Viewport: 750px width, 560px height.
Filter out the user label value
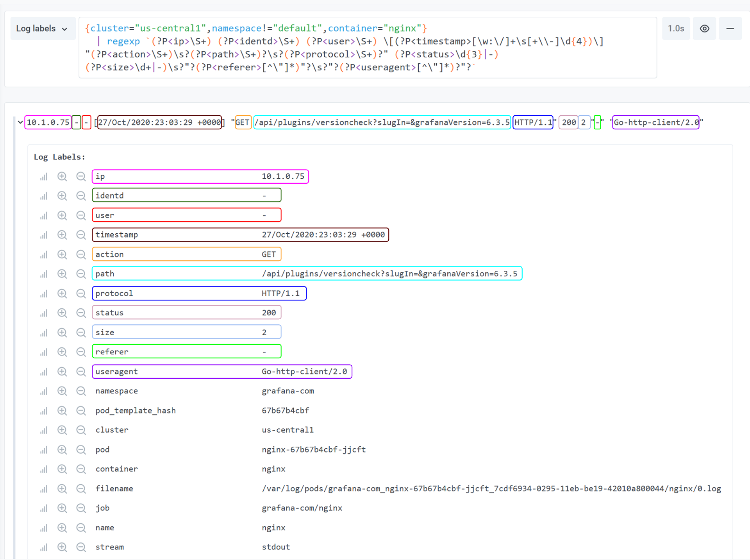tap(81, 215)
